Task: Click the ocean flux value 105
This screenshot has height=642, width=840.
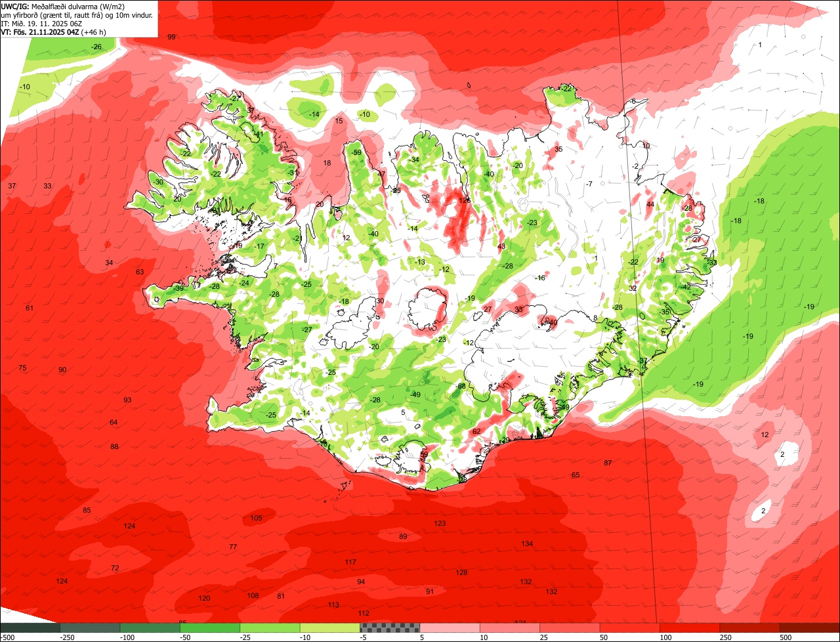Action: coord(256,518)
